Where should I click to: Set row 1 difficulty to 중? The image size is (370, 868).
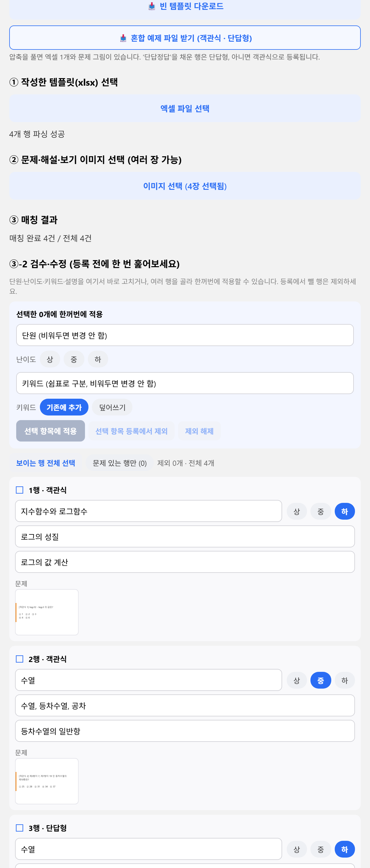point(321,511)
